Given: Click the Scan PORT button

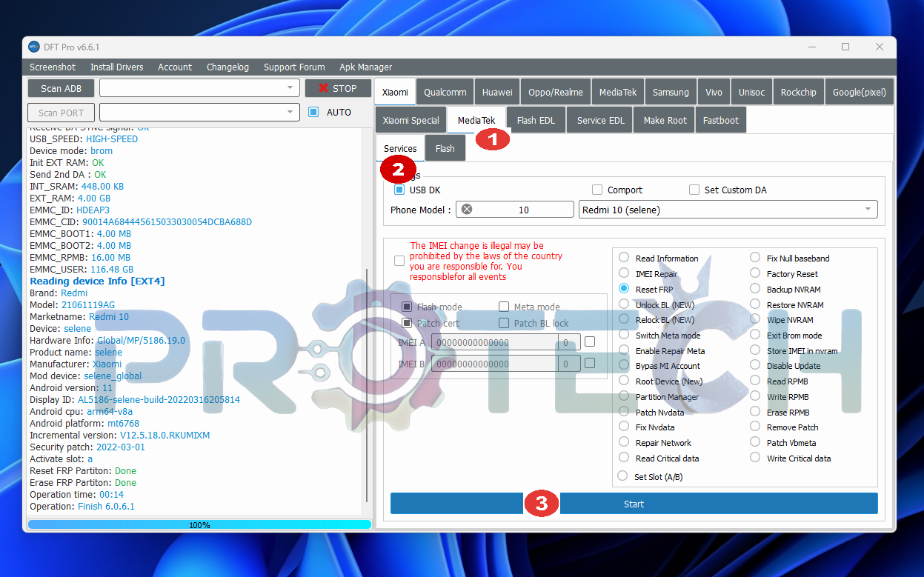Looking at the screenshot, I should tap(62, 113).
